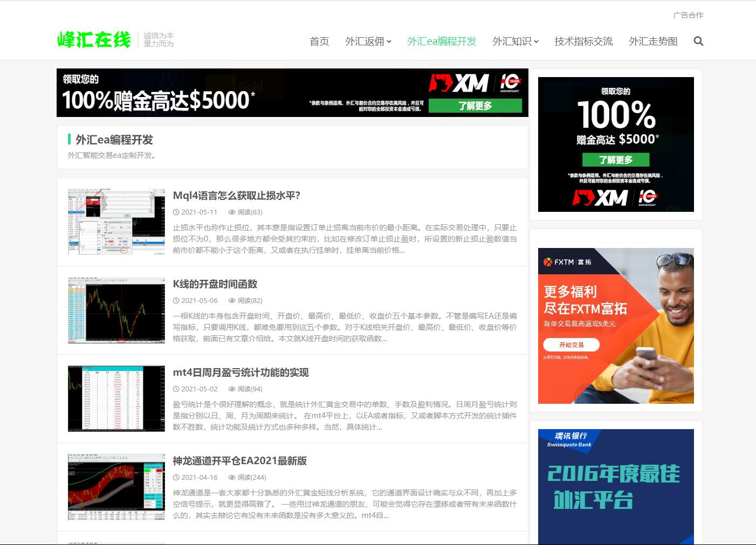This screenshot has height=545, width=756.
Task: Click the 瑞讯银行 Swissquote Bank ad
Action: tap(616, 487)
